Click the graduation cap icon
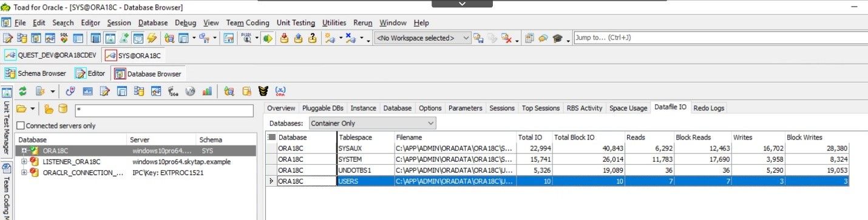868x220 pixels. click(x=557, y=38)
